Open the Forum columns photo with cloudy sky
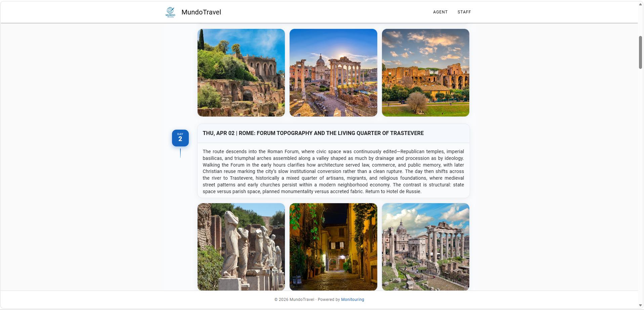 425,247
